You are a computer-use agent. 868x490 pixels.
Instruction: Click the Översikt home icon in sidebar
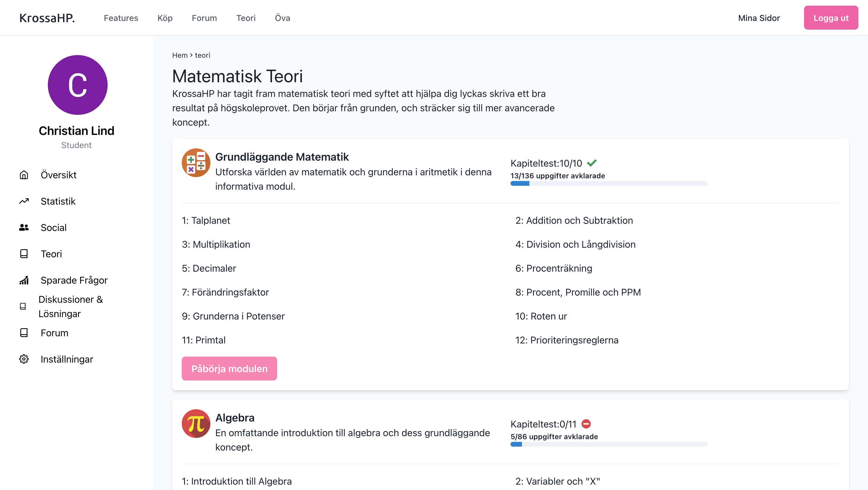(x=24, y=175)
